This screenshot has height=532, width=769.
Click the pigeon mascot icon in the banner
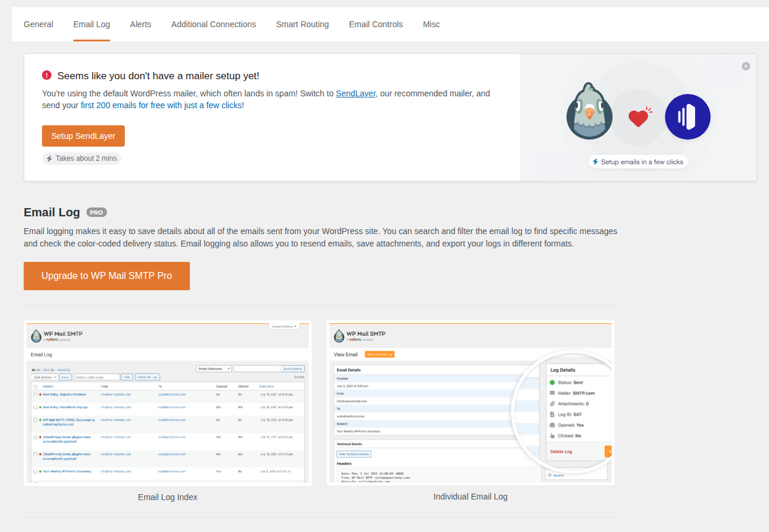589,111
